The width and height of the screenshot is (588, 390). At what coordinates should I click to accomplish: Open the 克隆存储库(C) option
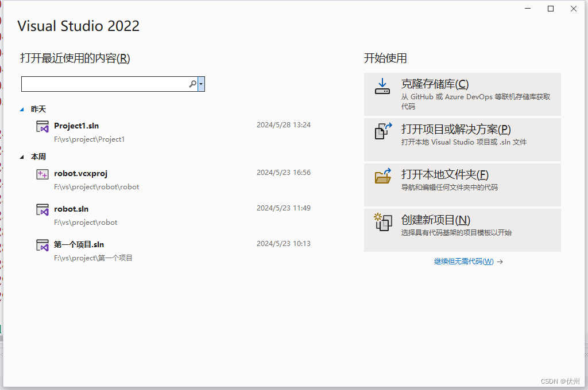(462, 94)
